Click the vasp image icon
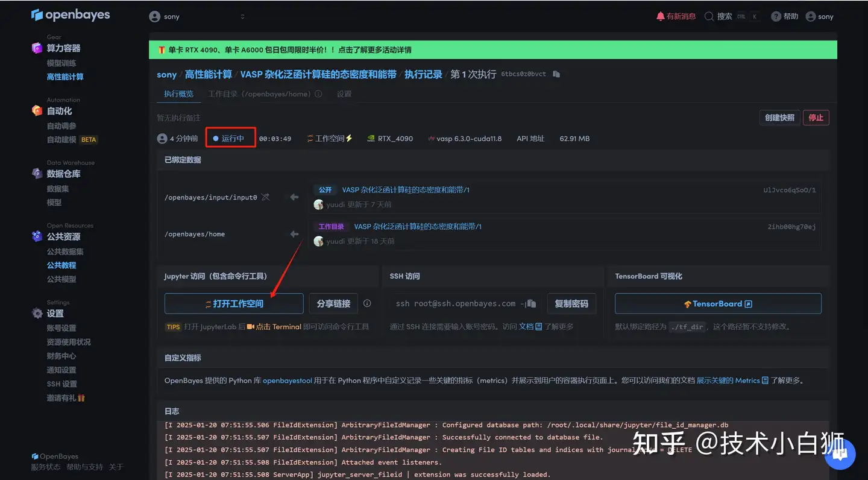 click(x=431, y=139)
